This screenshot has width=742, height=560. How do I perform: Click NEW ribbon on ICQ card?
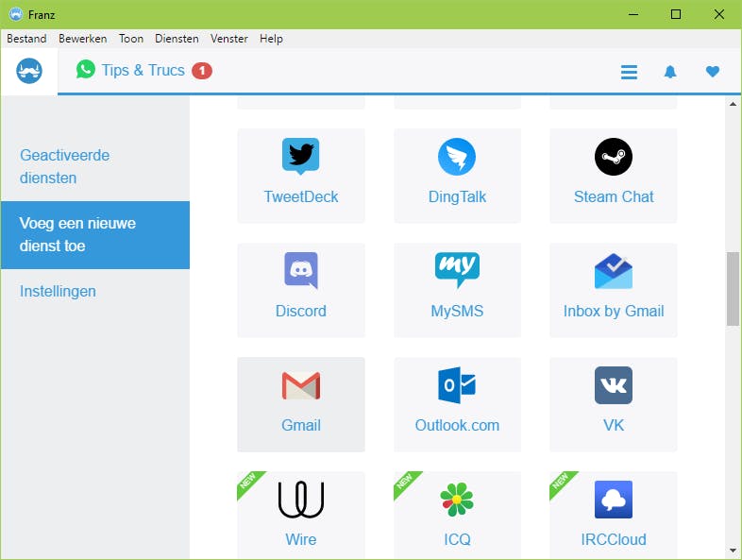point(405,483)
